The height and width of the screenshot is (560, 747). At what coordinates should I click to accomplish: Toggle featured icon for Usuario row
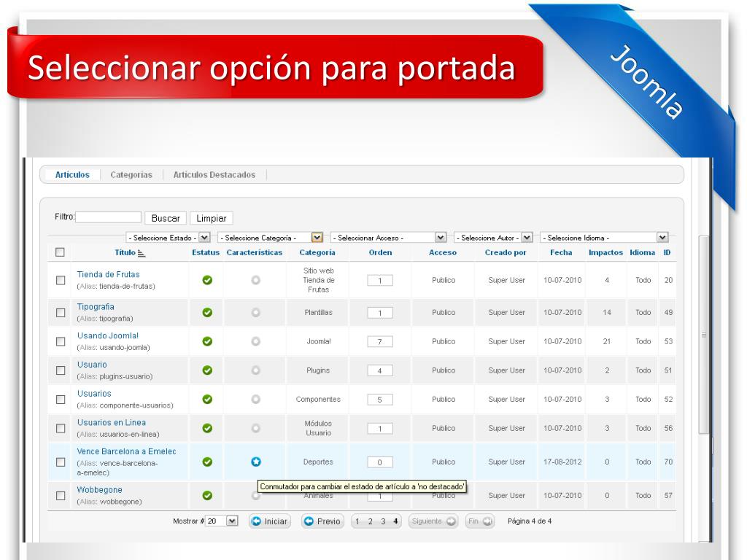click(256, 370)
